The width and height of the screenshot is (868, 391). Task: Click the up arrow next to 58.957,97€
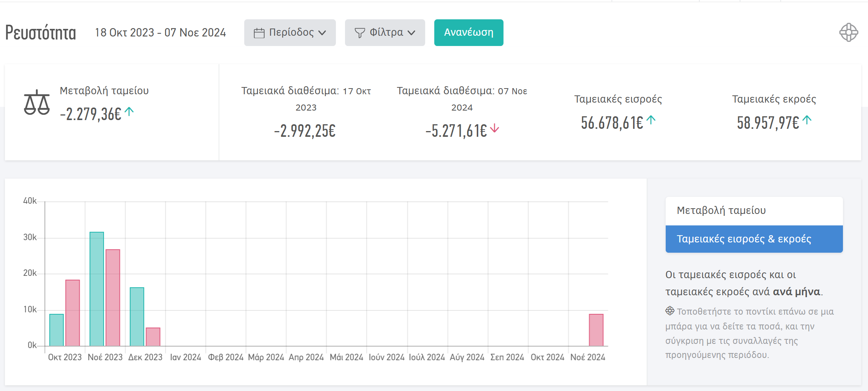[807, 120]
